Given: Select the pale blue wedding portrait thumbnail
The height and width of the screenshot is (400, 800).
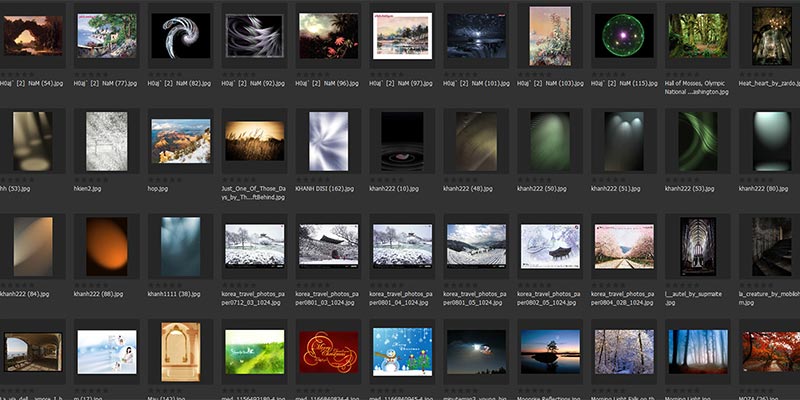Looking at the screenshot, I should (107, 352).
